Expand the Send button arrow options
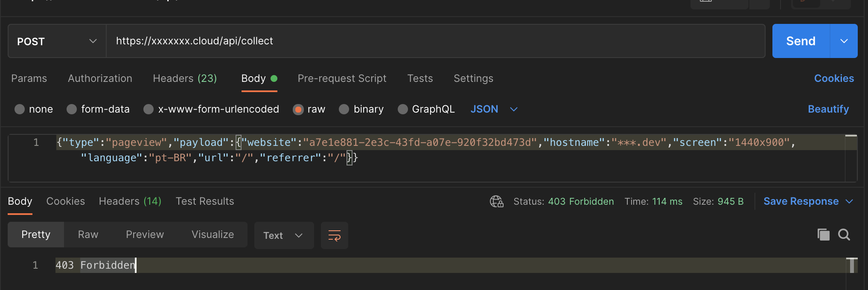868x290 pixels. [x=844, y=41]
